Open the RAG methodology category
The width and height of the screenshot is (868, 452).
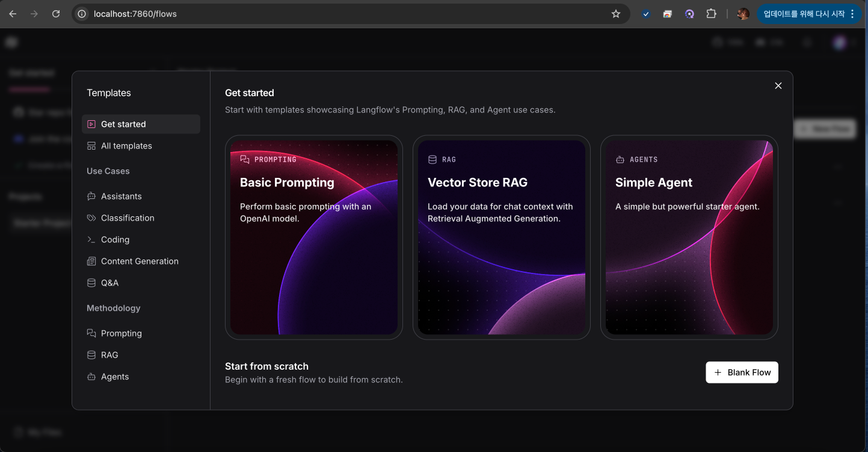pyautogui.click(x=109, y=355)
